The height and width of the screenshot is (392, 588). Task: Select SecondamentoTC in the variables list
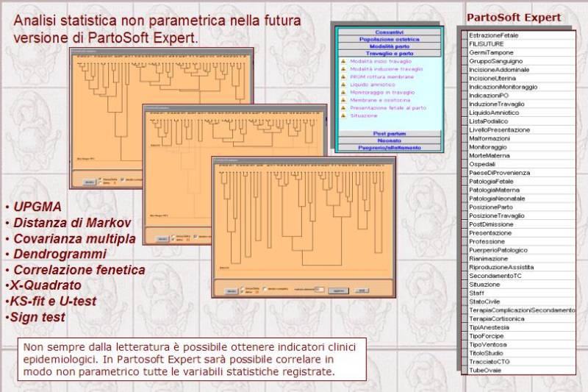tap(522, 276)
